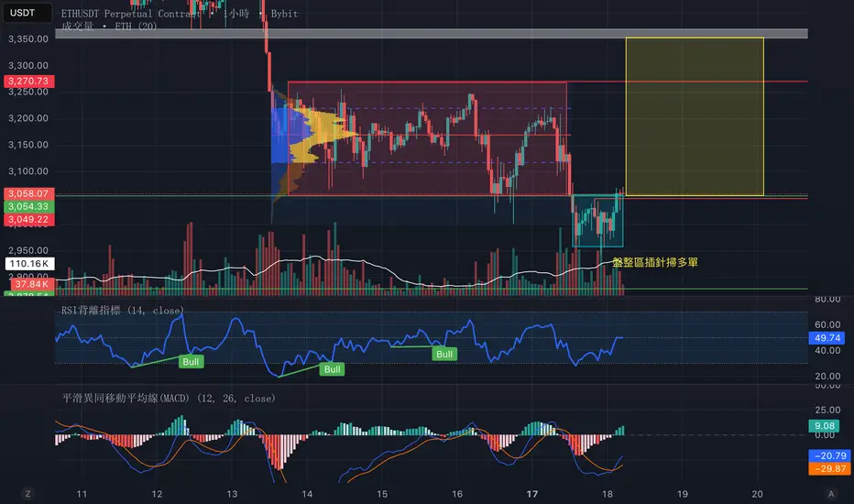Screen dimensions: 854x504
Task: Click the red 3,270.73 price label
Action: tap(28, 82)
